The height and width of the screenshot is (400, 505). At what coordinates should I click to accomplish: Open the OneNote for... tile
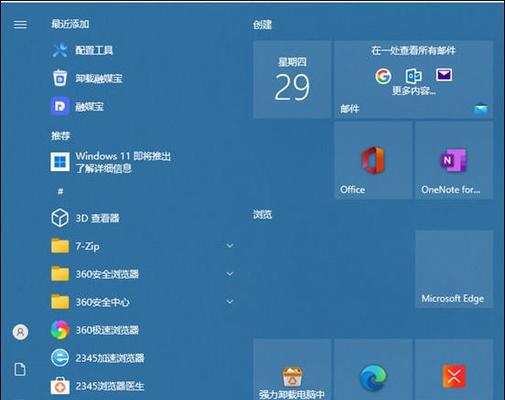pos(454,161)
